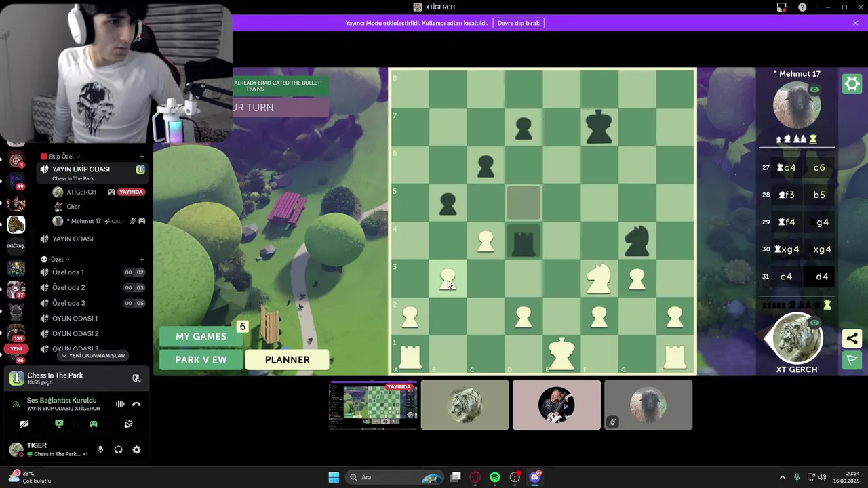Click Chess In The Park activity icon on channel
Screen dimensions: 868x488
point(140,169)
